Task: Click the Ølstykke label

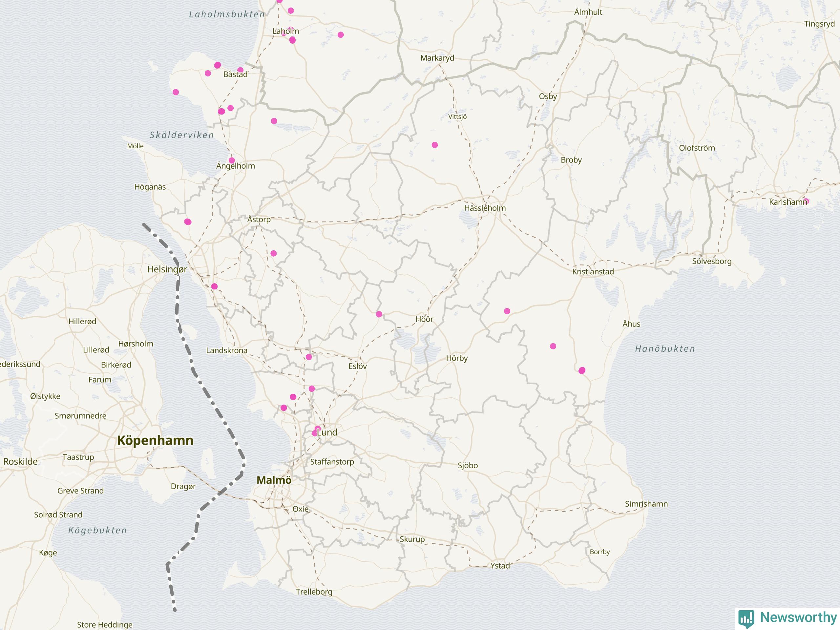Action: pos(45,396)
